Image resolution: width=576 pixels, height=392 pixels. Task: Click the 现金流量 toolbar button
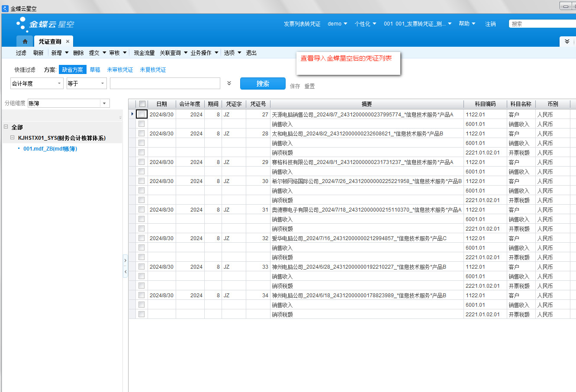[144, 53]
